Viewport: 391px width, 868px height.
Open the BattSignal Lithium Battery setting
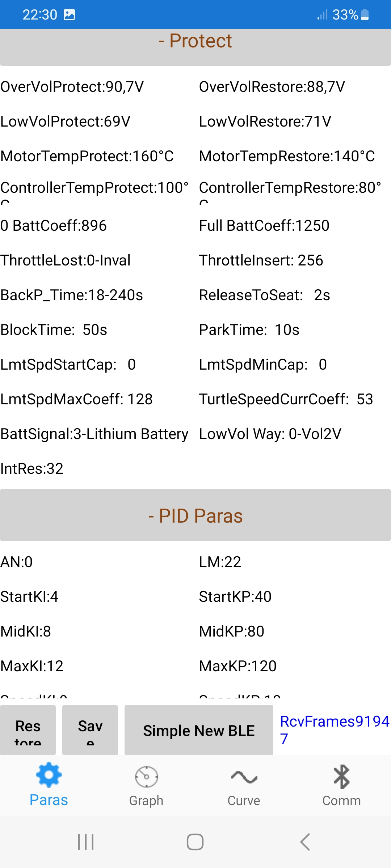(x=94, y=434)
